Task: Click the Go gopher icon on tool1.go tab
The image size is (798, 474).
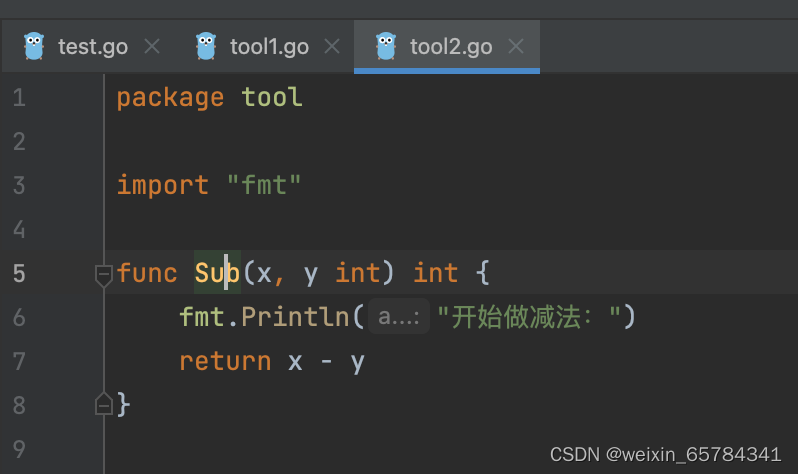Action: click(x=207, y=46)
